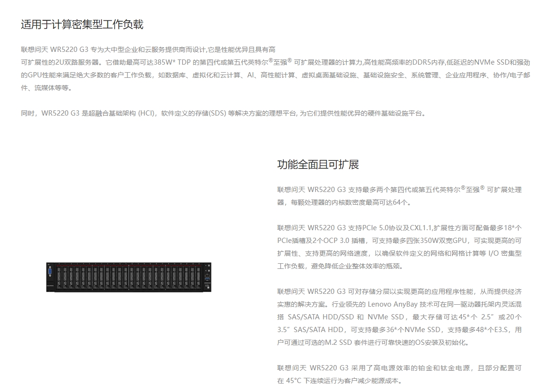Click the line with 支持最多两个第四代或第五代英特尔
556x392 pixels.
(399, 190)
